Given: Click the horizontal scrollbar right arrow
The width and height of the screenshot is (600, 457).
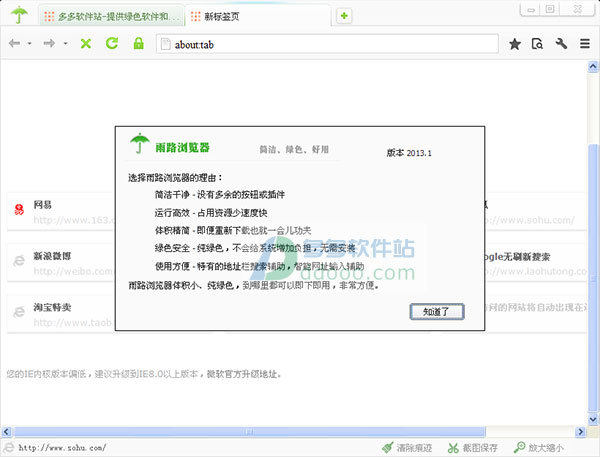Looking at the screenshot, I should point(580,432).
